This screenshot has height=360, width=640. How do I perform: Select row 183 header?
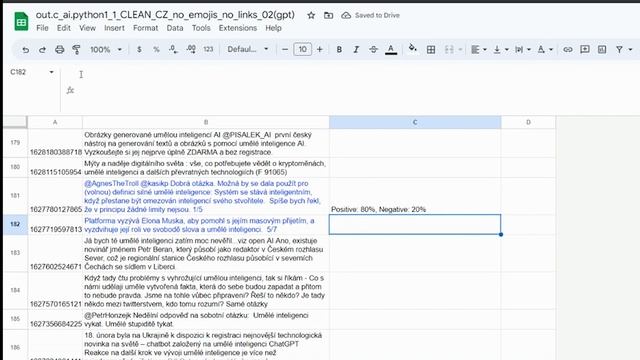15,253
